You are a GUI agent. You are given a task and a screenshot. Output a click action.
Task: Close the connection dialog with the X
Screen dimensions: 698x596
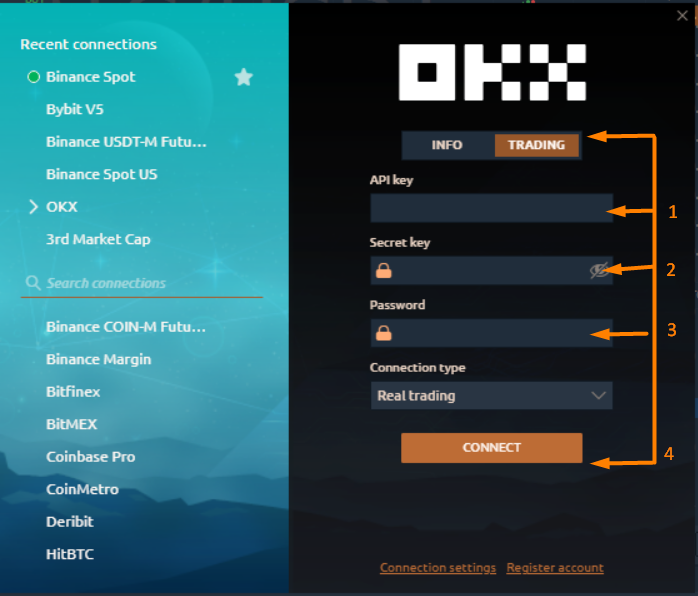[x=682, y=15]
